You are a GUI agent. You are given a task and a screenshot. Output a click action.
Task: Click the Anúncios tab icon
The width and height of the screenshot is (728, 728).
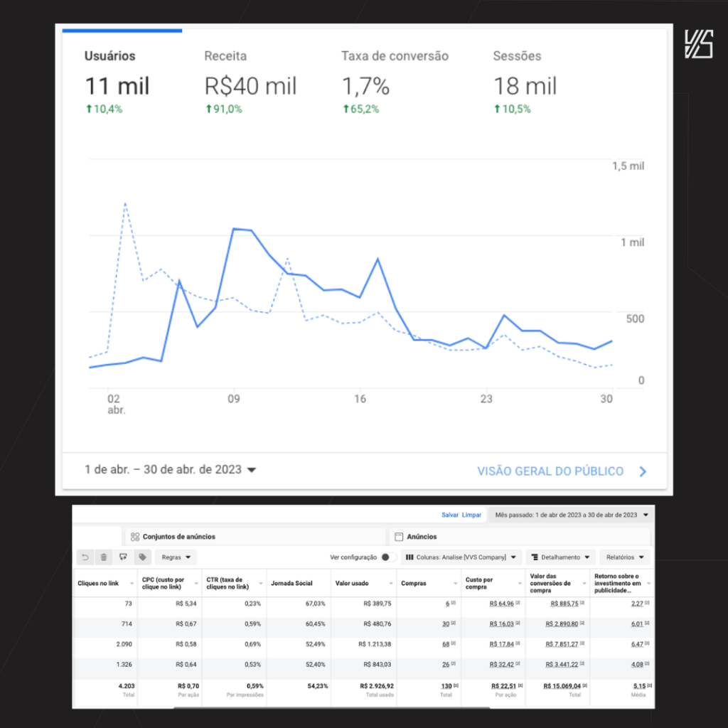pos(399,537)
